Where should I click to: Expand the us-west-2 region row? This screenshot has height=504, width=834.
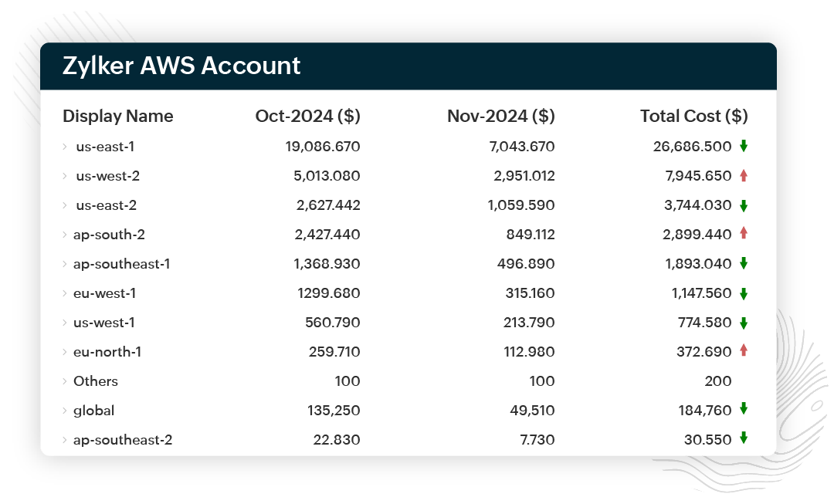click(x=66, y=176)
